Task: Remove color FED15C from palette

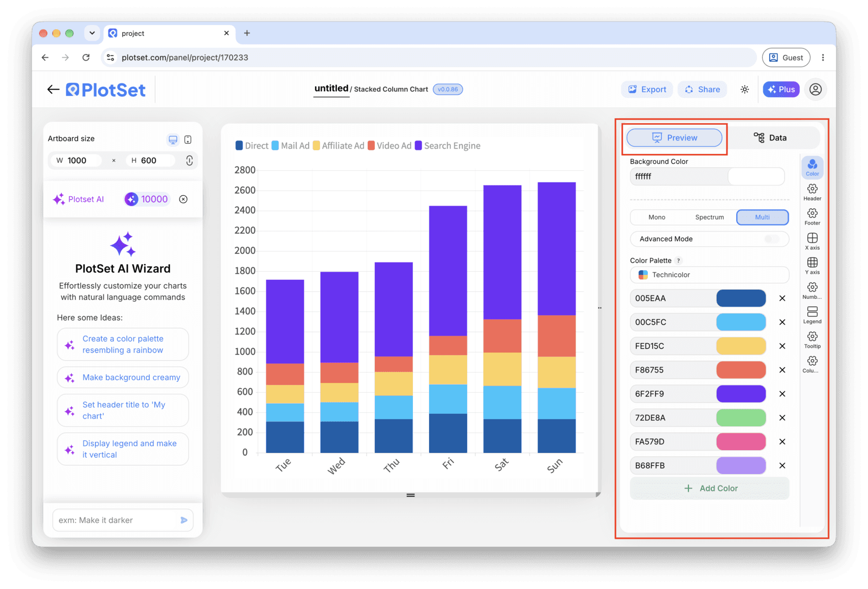Action: (x=782, y=346)
